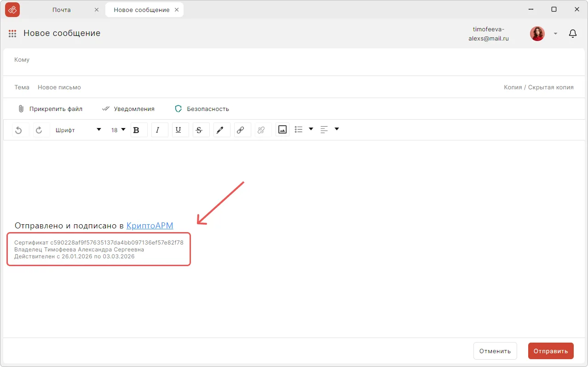Open the КриптоАРМ link
This screenshot has height=367, width=588.
[150, 226]
